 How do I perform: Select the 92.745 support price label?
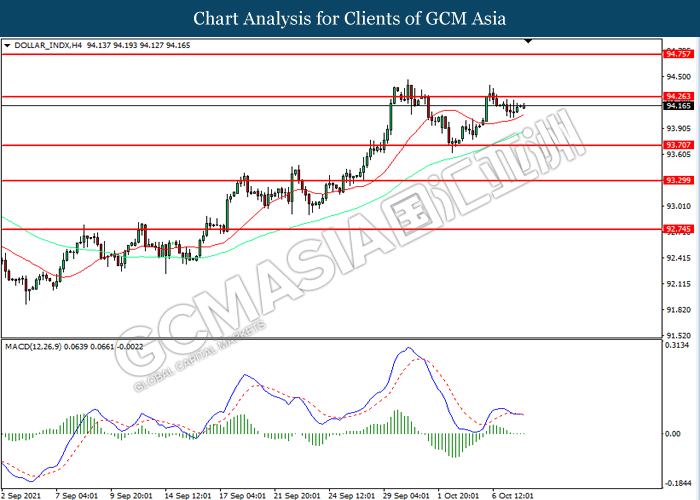coord(678,229)
